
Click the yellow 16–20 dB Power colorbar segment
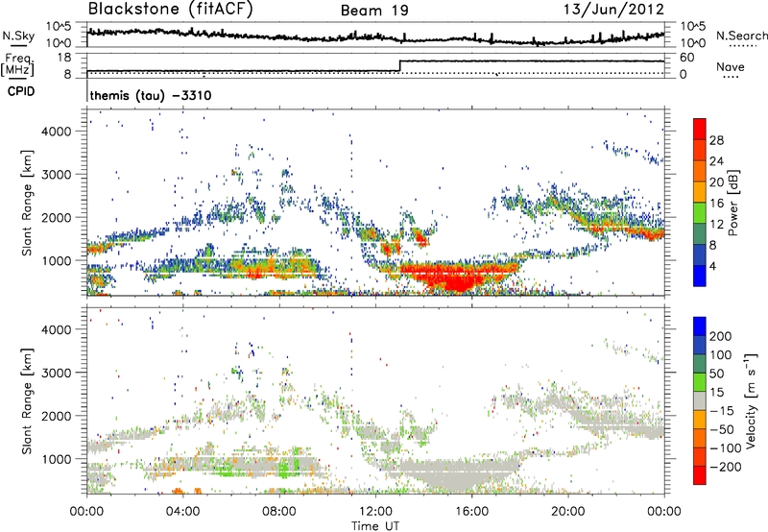pos(700,192)
